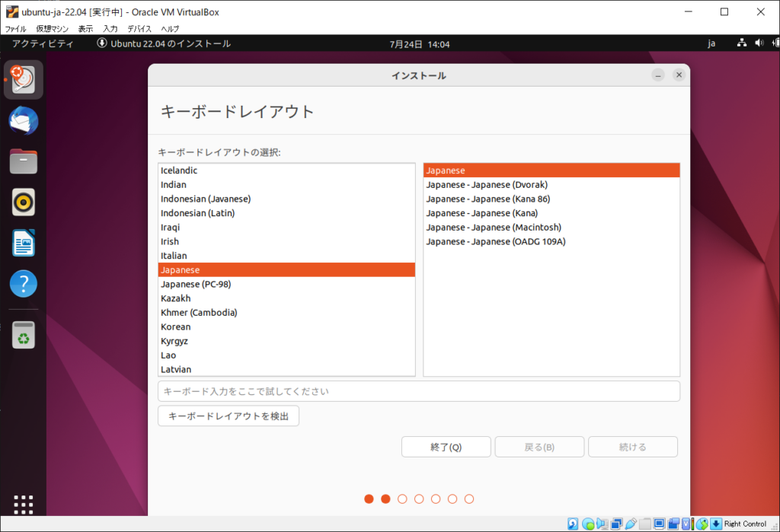Click the アクティビティ button in the top bar

(43, 43)
